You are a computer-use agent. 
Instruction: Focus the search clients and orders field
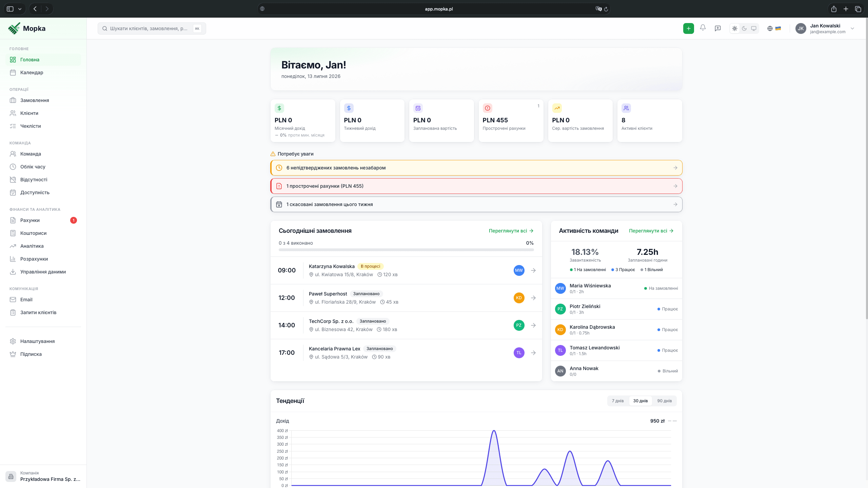pyautogui.click(x=152, y=28)
